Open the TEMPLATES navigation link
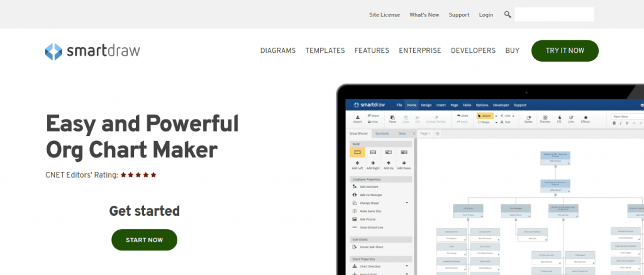The width and height of the screenshot is (644, 275). click(x=325, y=50)
